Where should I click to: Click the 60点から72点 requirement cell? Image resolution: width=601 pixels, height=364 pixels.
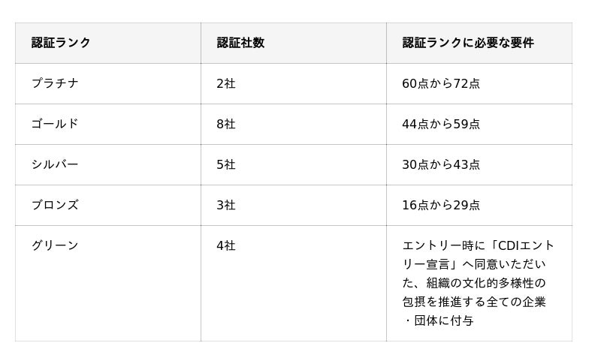(x=440, y=83)
